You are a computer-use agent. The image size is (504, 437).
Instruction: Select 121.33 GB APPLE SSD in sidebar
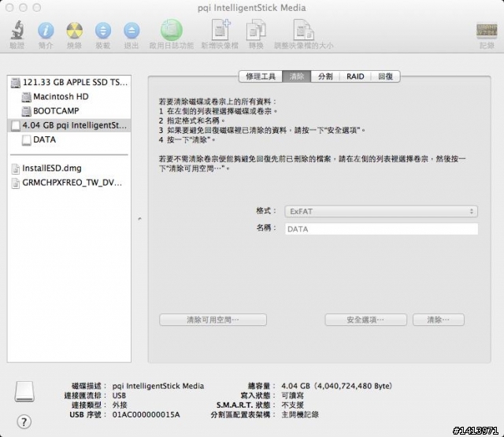click(69, 83)
